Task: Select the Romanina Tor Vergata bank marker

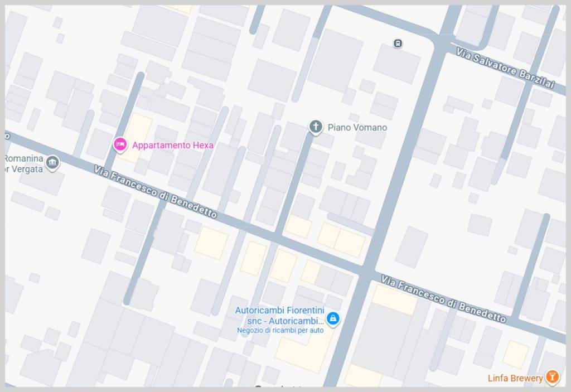Action: 53,163
